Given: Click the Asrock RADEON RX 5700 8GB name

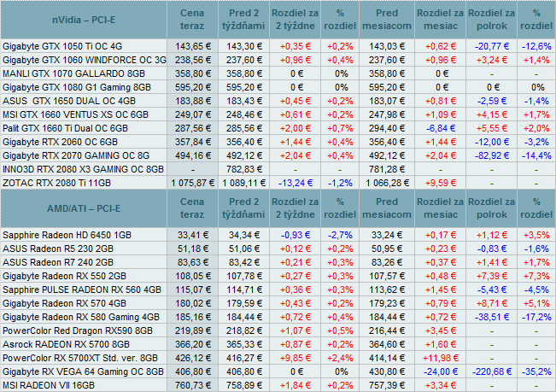Looking at the screenshot, I should [67, 344].
